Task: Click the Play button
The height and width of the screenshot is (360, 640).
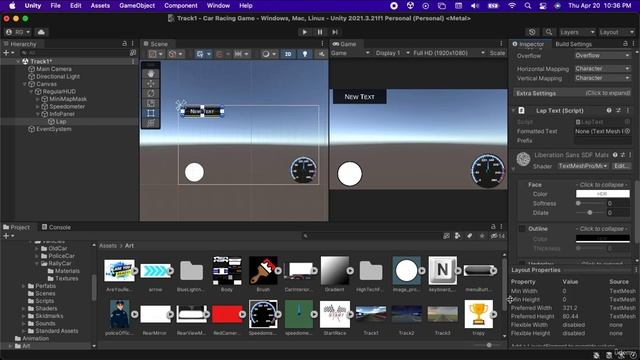Action: pos(304,32)
